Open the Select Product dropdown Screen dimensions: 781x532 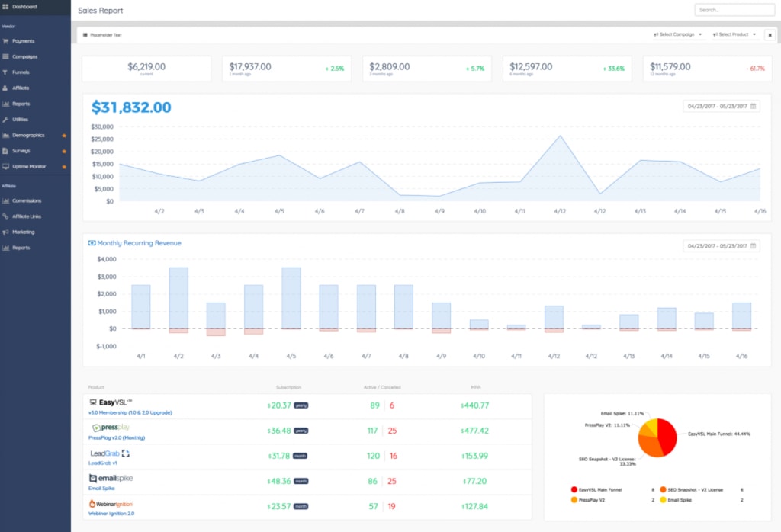click(x=734, y=35)
